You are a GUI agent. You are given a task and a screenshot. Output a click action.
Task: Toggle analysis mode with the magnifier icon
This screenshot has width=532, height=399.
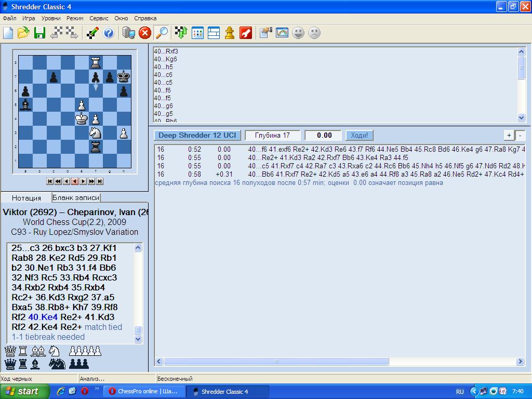[x=162, y=33]
